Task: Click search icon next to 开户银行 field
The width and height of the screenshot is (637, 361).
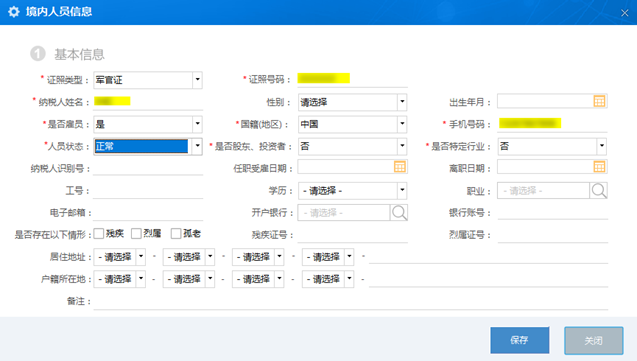Action: coord(399,212)
